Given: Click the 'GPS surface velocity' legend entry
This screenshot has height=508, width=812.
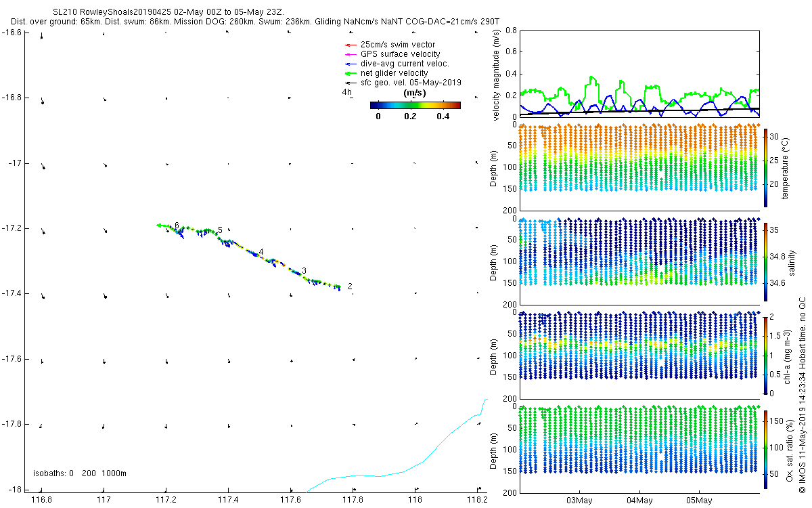Looking at the screenshot, I should [400, 54].
